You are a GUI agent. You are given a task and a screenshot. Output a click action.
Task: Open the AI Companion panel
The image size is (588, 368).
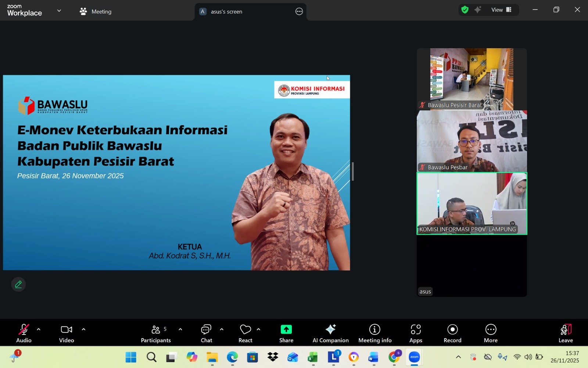330,333
